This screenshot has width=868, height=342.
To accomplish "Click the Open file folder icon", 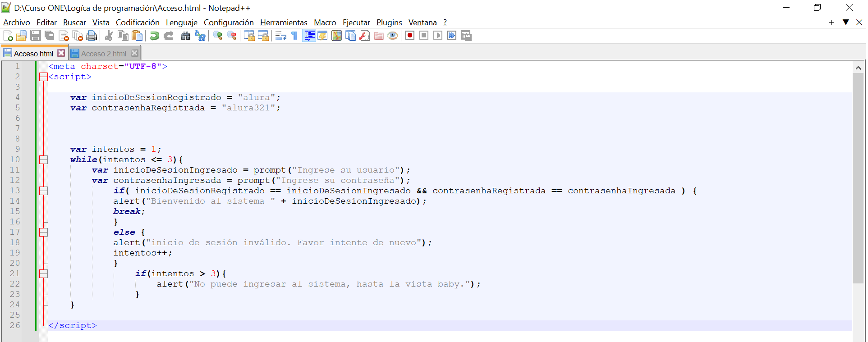I will pyautogui.click(x=21, y=36).
